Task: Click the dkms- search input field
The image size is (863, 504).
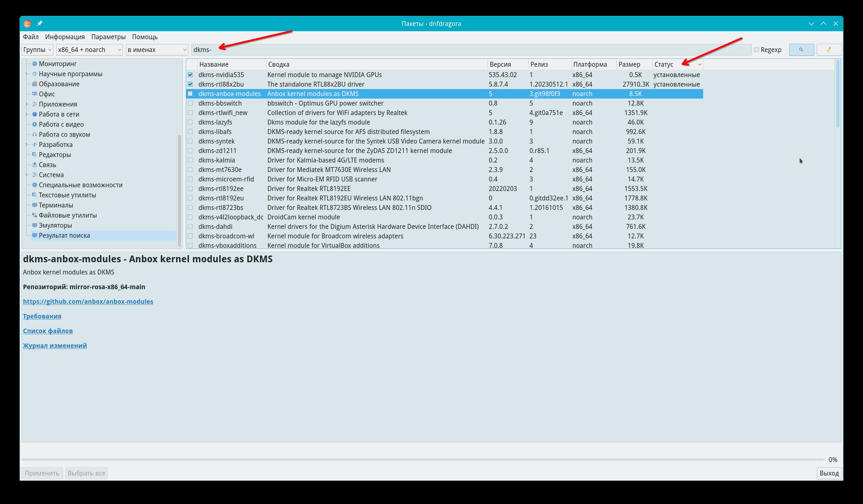Action: [x=471, y=50]
